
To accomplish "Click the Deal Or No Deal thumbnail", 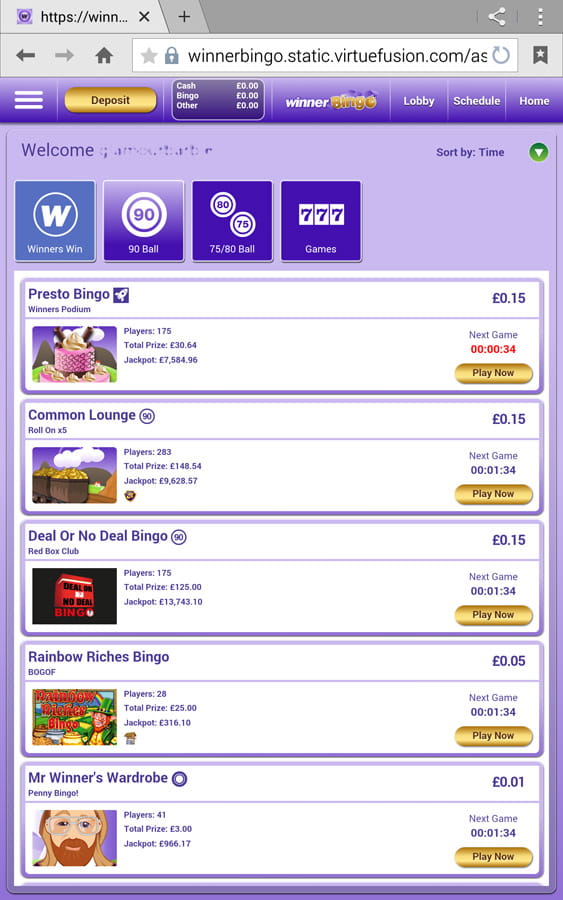I will (74, 596).
